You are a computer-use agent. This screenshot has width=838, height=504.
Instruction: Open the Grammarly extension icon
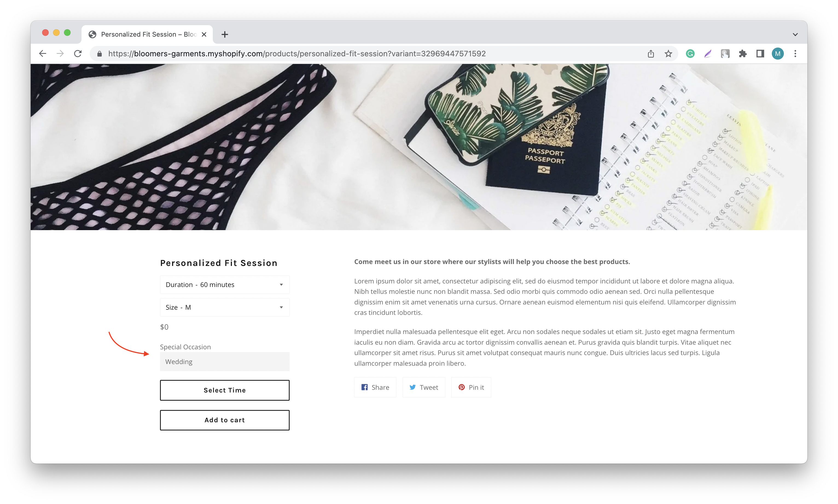click(x=690, y=54)
